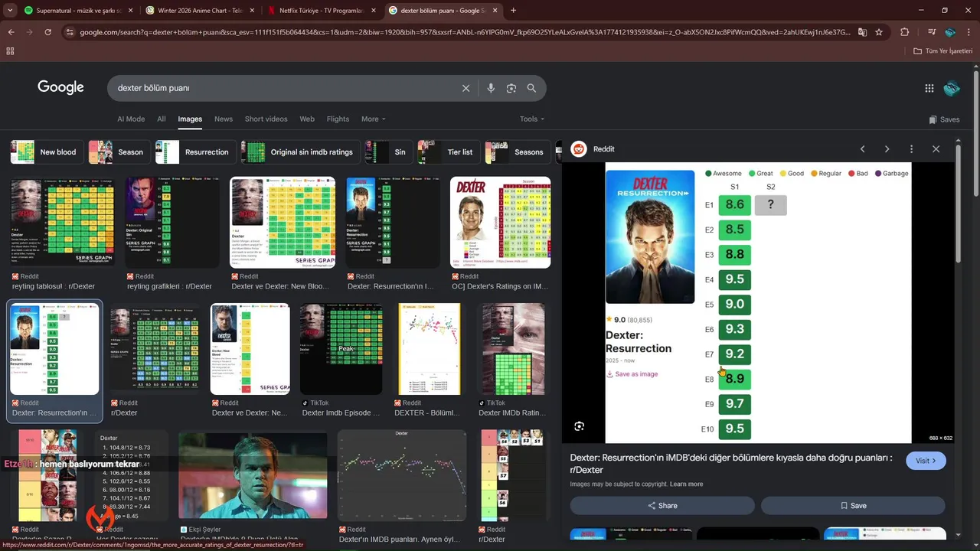Open the Chrome profile avatar in toolbar

click(950, 32)
